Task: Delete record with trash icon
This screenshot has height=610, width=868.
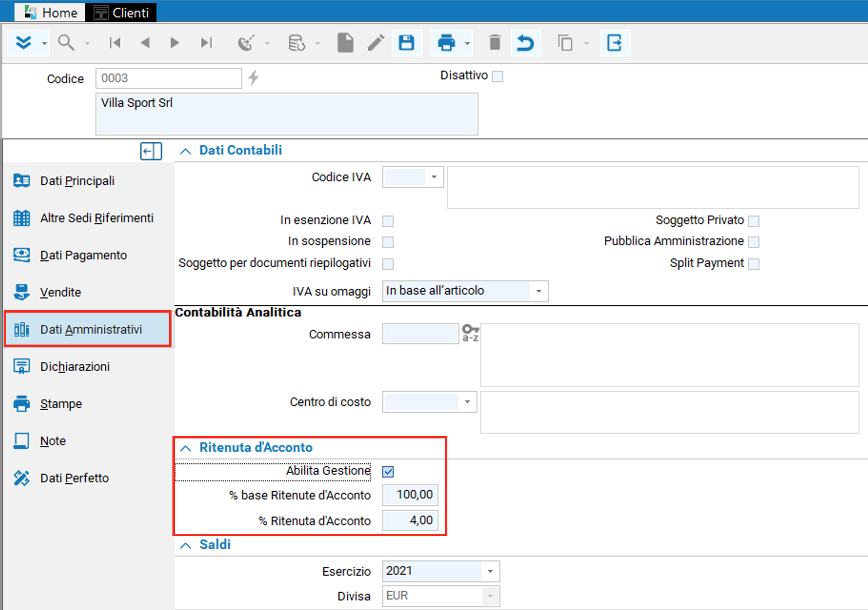Action: 495,43
